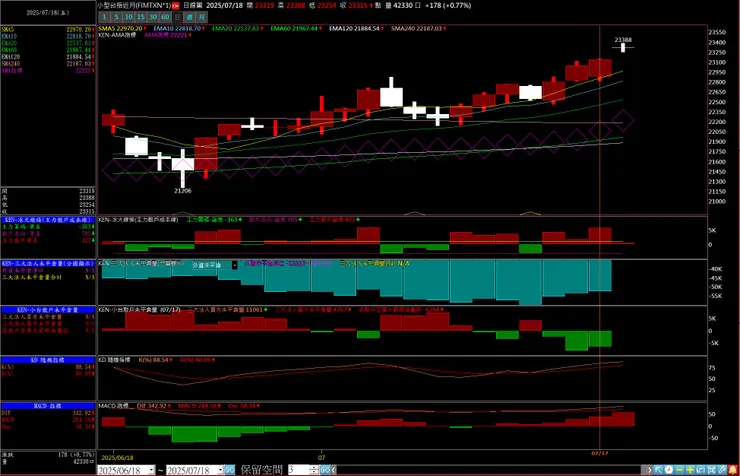The width and height of the screenshot is (740, 476).
Task: Click the KEN-水火線條 panel header
Action: click(x=48, y=220)
